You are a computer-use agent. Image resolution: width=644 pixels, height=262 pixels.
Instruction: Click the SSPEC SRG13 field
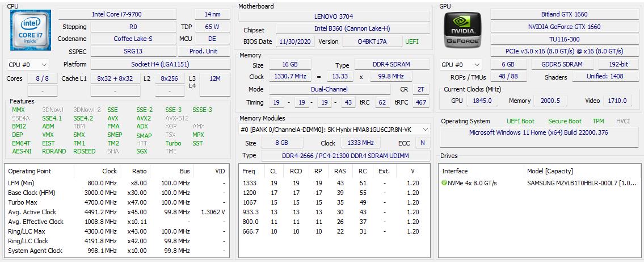(x=133, y=51)
